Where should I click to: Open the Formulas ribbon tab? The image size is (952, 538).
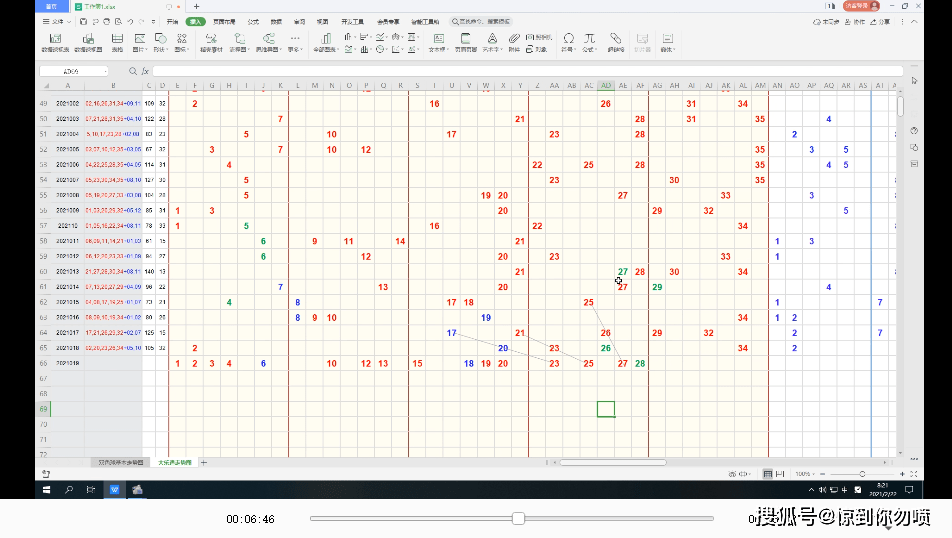click(x=253, y=21)
